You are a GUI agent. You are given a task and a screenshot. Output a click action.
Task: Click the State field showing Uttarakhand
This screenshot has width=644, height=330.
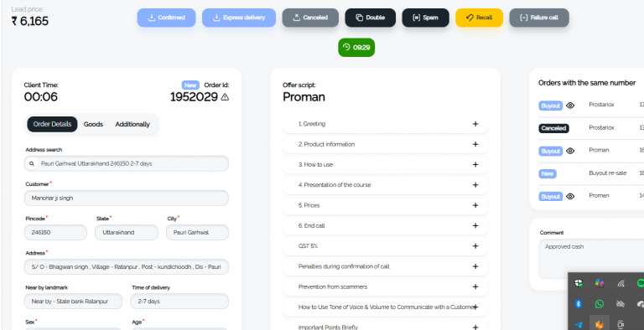pyautogui.click(x=127, y=232)
